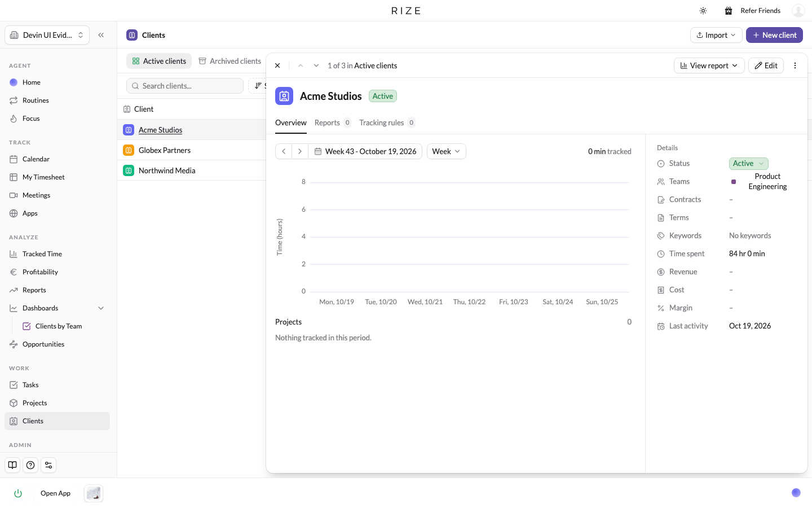812x508 pixels.
Task: Go to previous week in chart
Action: (x=284, y=151)
